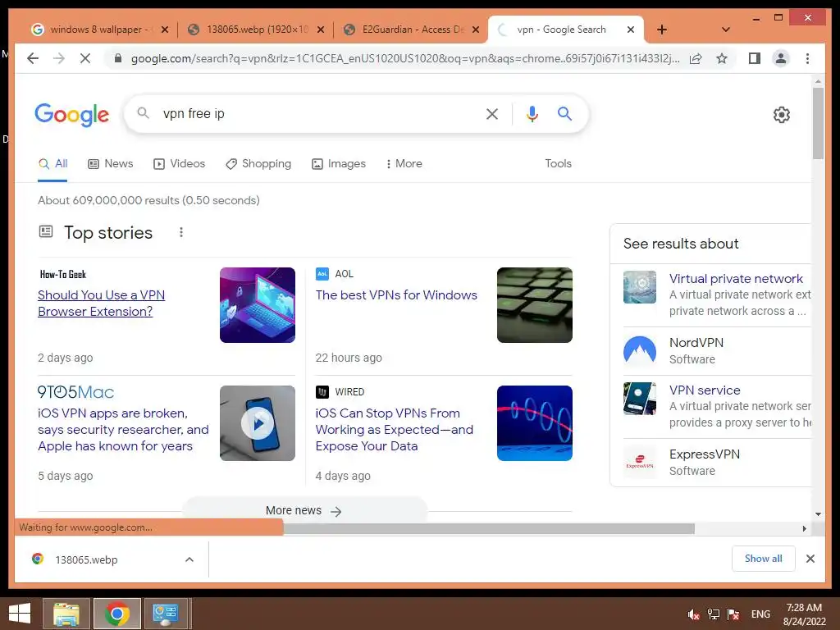Click the horizontal scrollbar right arrow

pyautogui.click(x=804, y=529)
